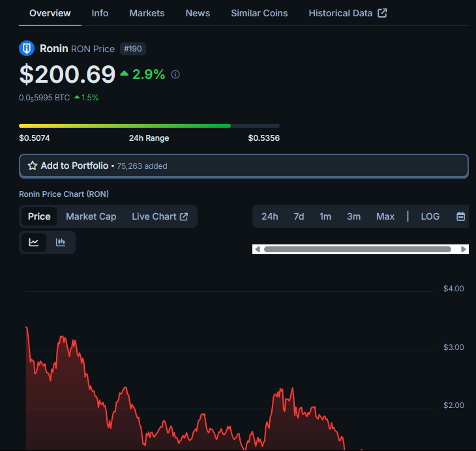
Task: Set chart range to 1m
Action: [325, 216]
